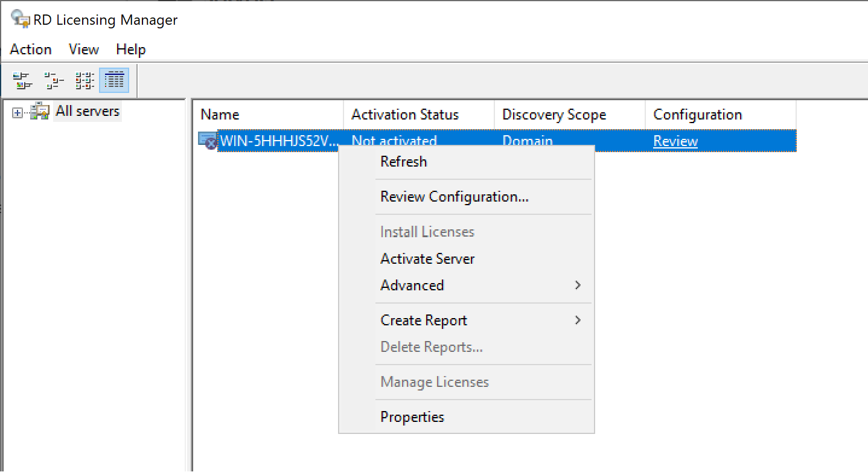Click the WIN-5HHHJS52V server status icon
868x472 pixels.
(208, 141)
